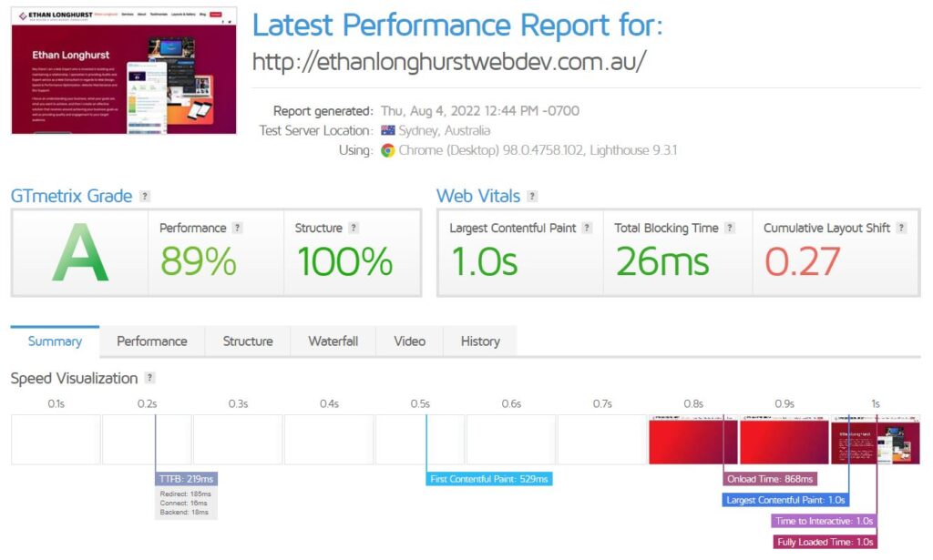Select the Summary tab
This screenshot has width=933, height=560.
pos(55,341)
